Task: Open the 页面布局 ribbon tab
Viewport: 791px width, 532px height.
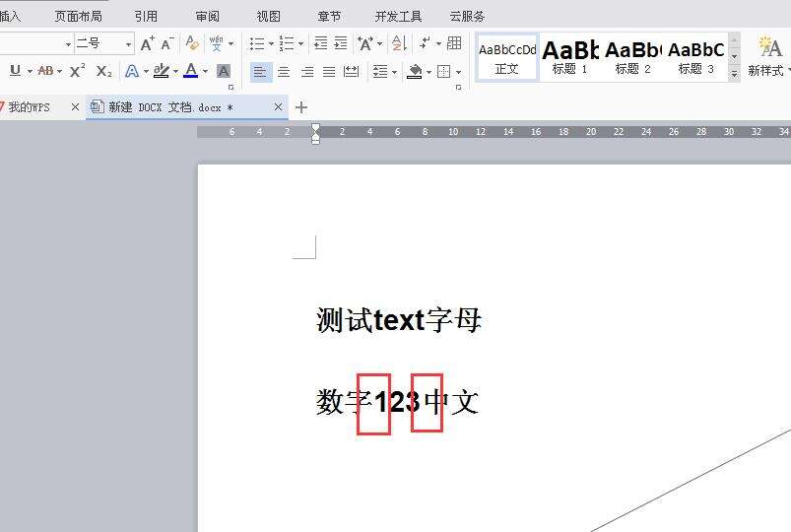Action: tap(78, 16)
